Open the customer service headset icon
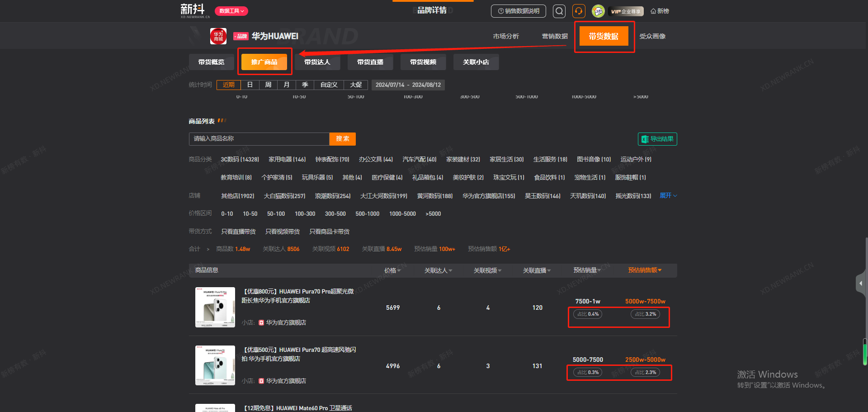Screen dimensions: 868x412 click(579, 11)
